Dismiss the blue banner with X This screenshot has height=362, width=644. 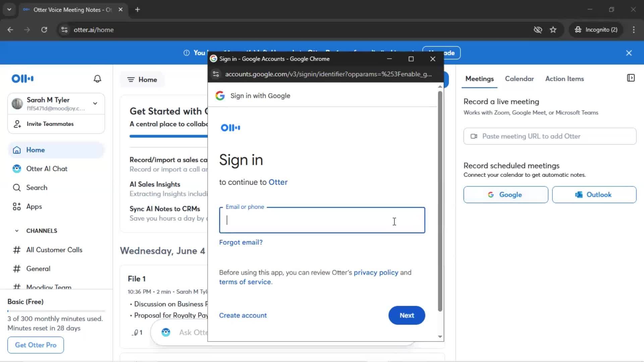[x=629, y=53]
